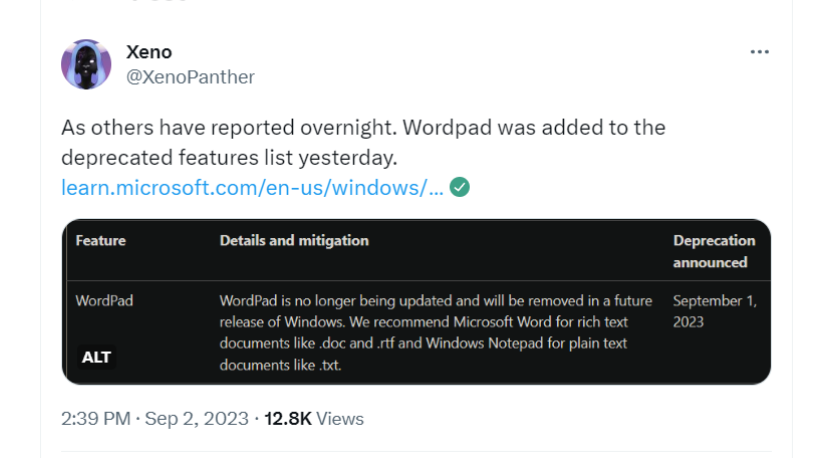This screenshot has width=831, height=458.
Task: Click the Sep 2, 2023 date
Action: 197,419
